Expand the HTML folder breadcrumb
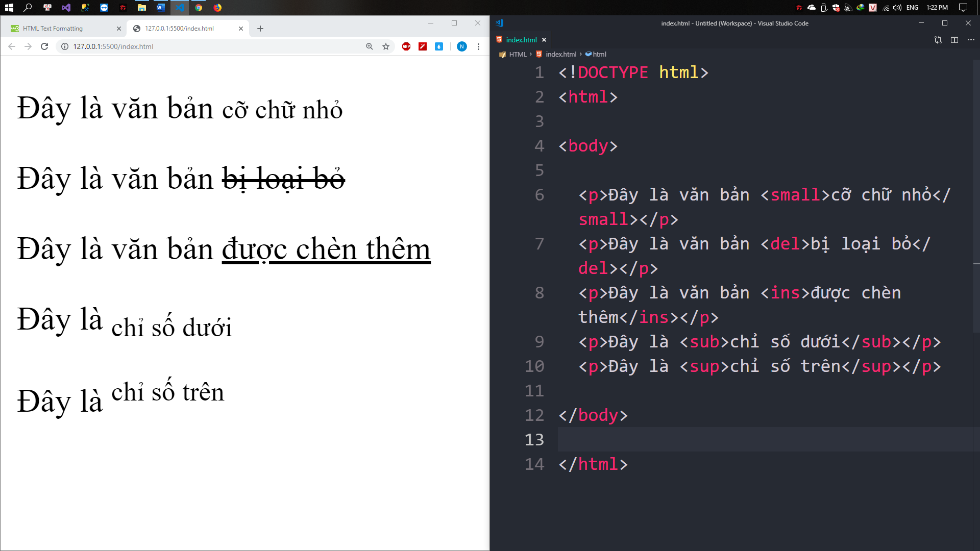This screenshot has width=980, height=551. coord(517,54)
